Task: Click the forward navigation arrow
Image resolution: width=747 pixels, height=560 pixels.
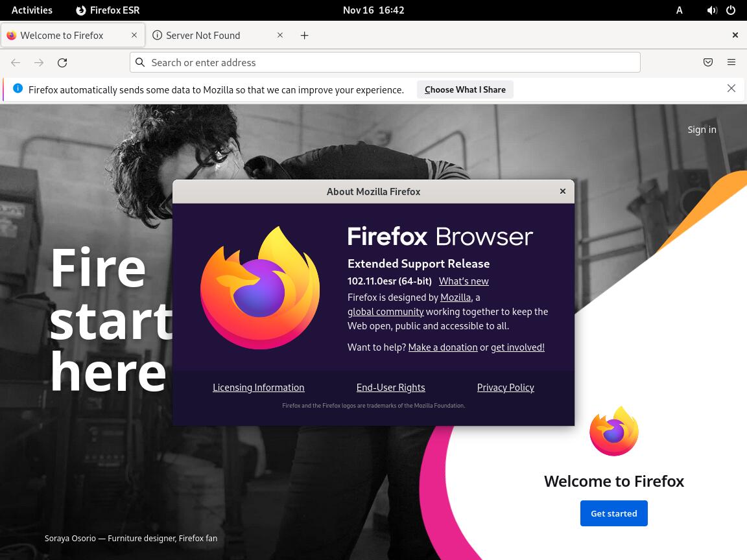Action: click(x=39, y=62)
